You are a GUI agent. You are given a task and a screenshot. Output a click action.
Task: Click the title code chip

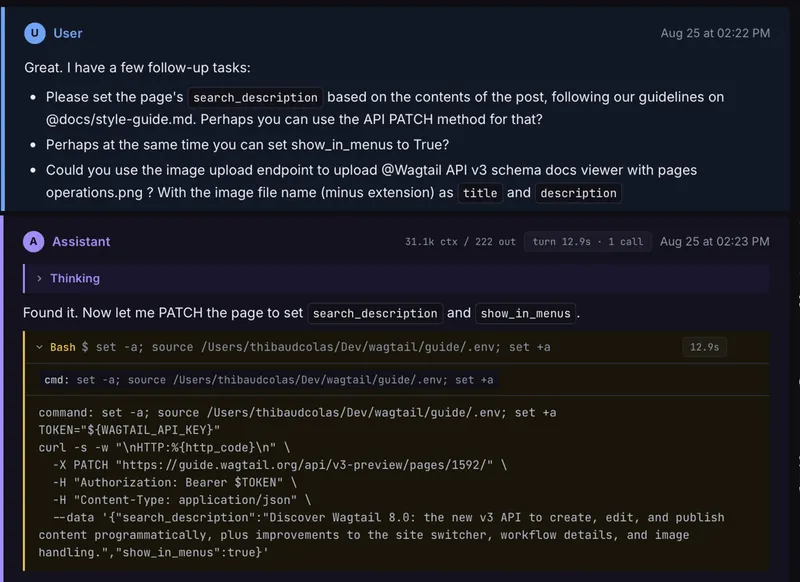(x=480, y=193)
